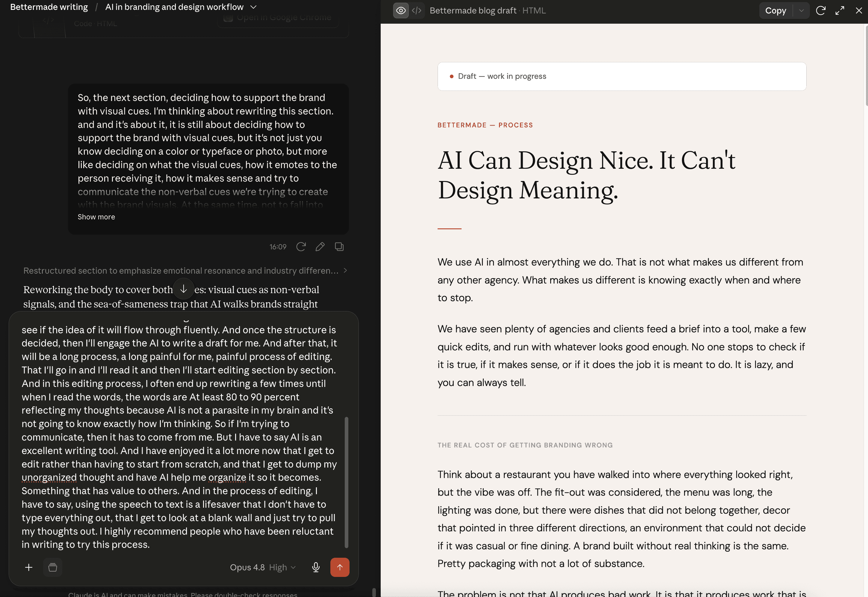Switch to the preview eye view
Image resolution: width=868 pixels, height=597 pixels.
pos(401,10)
